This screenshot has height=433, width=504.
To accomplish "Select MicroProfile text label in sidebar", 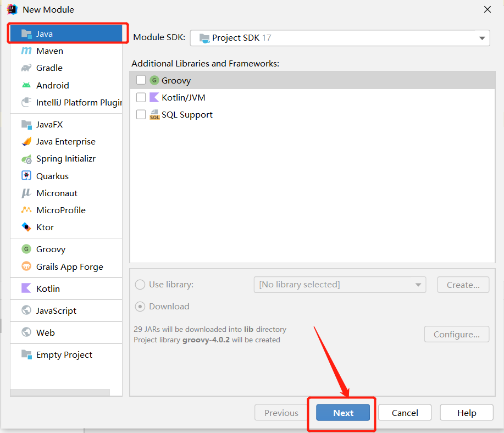I will (61, 210).
